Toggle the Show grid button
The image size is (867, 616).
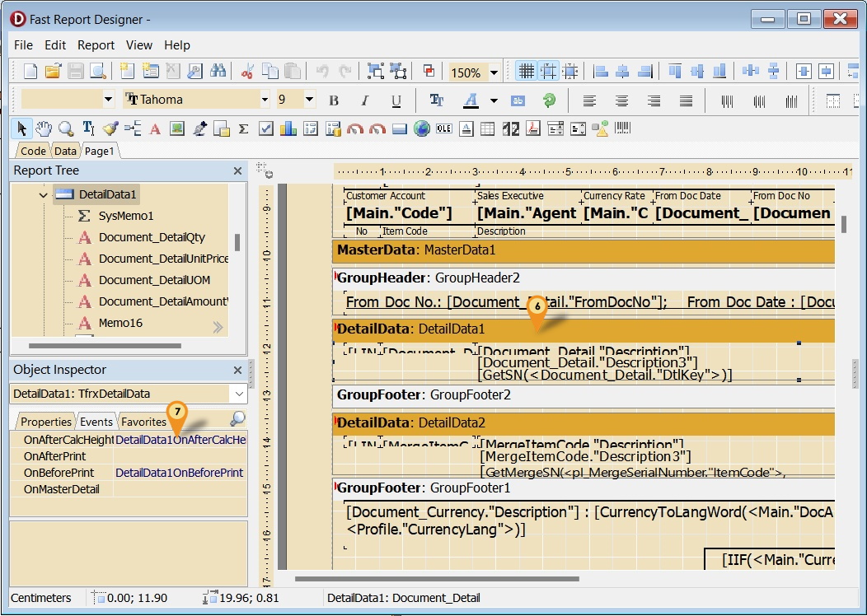pyautogui.click(x=525, y=72)
